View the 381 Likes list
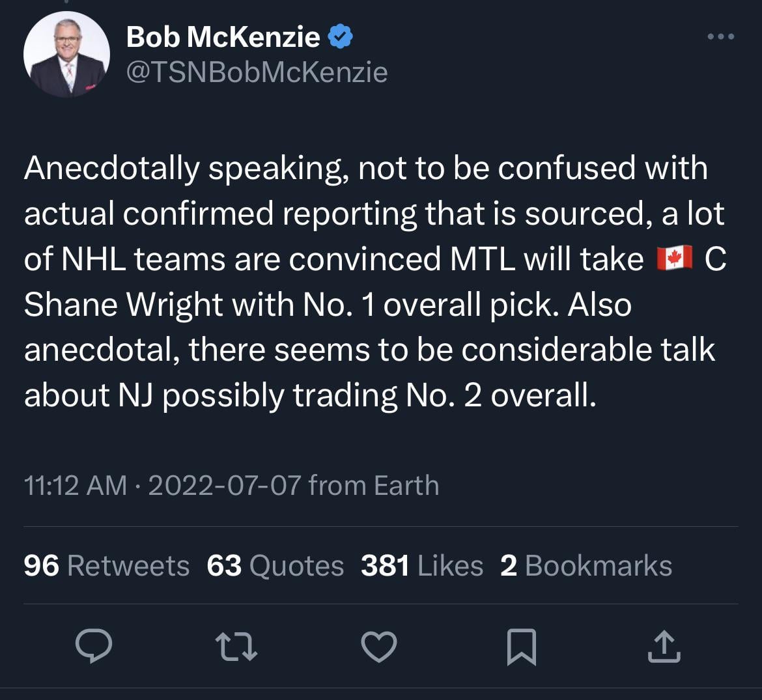The width and height of the screenshot is (762, 700). click(422, 565)
